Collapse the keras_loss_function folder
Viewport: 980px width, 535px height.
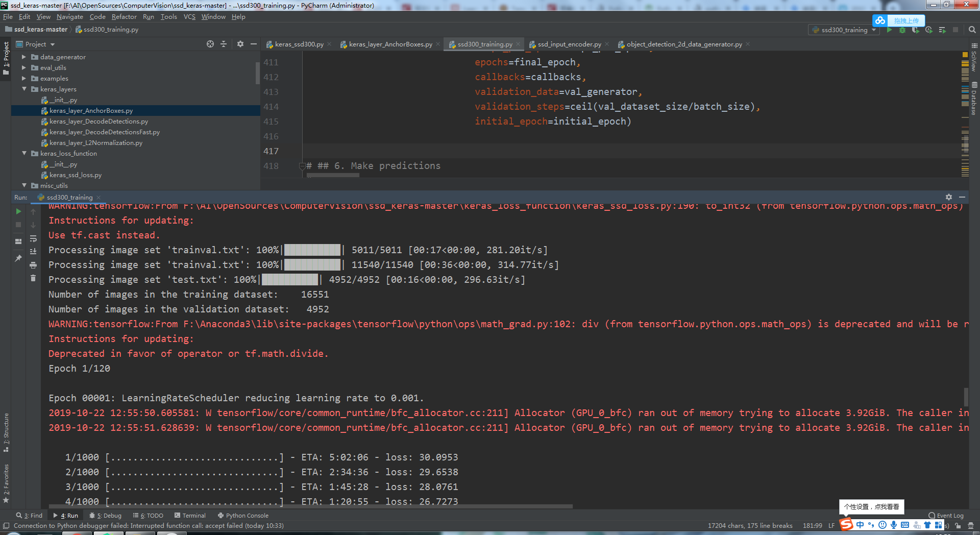coord(24,154)
